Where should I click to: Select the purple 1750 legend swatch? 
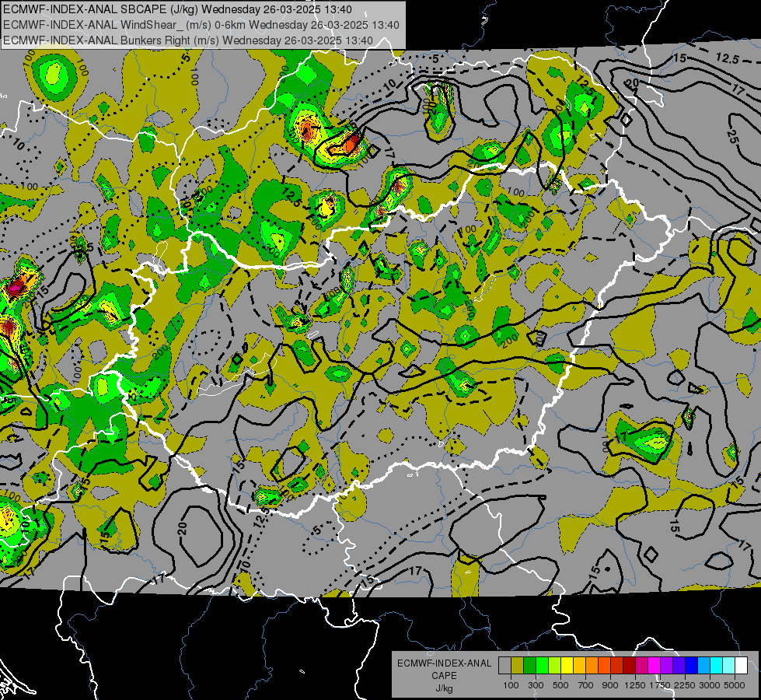tap(666, 666)
